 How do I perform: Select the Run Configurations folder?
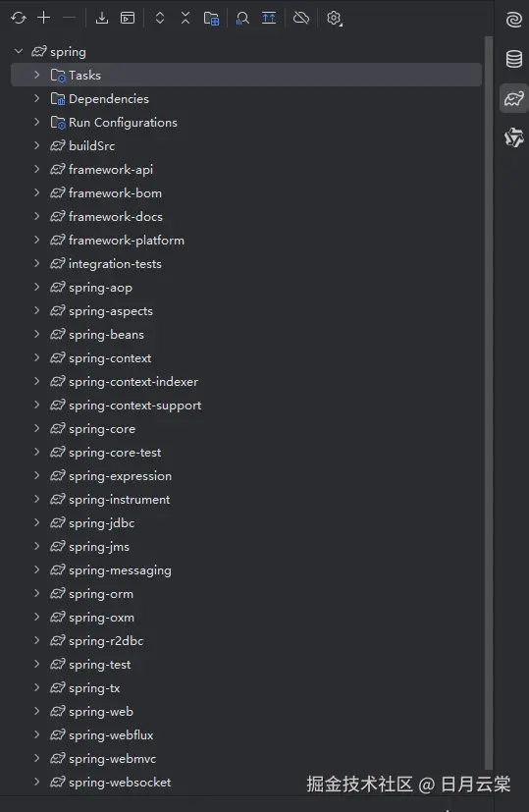(115, 122)
